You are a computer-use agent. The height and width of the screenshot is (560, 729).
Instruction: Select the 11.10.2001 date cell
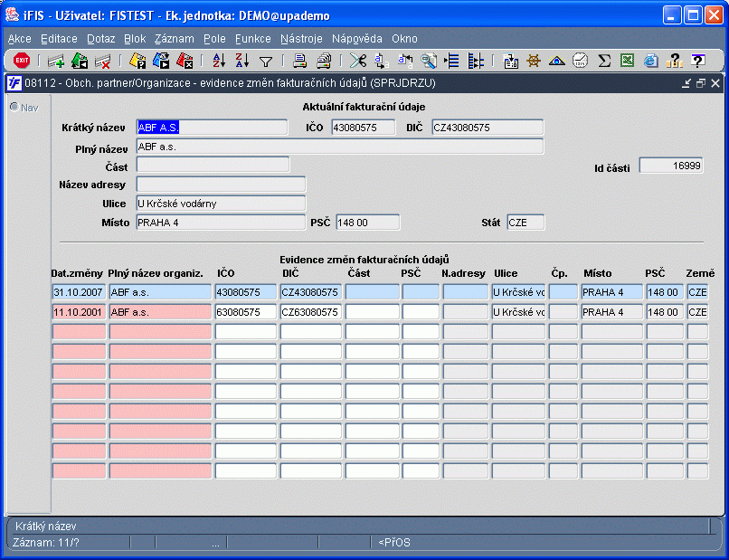(x=79, y=312)
